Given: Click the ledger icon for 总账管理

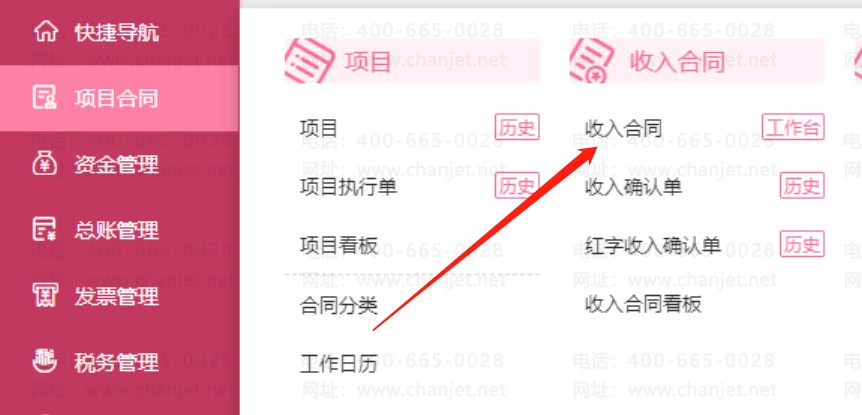Looking at the screenshot, I should click(45, 230).
